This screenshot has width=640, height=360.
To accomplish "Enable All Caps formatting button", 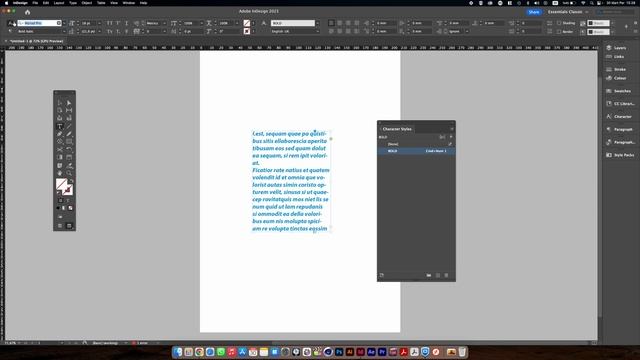I will coord(109,23).
